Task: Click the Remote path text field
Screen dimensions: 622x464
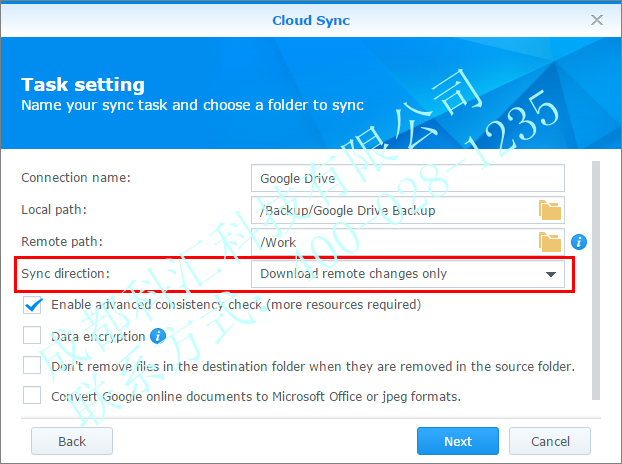Action: [392, 242]
